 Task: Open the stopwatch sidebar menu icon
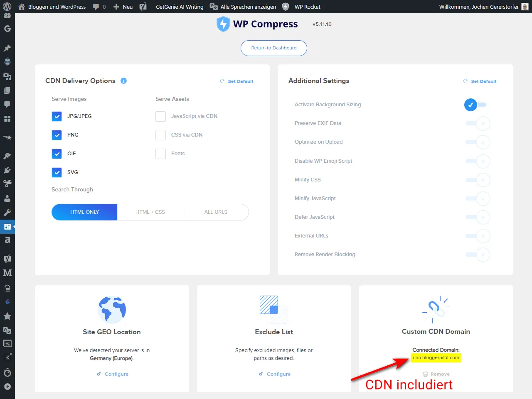point(7,372)
